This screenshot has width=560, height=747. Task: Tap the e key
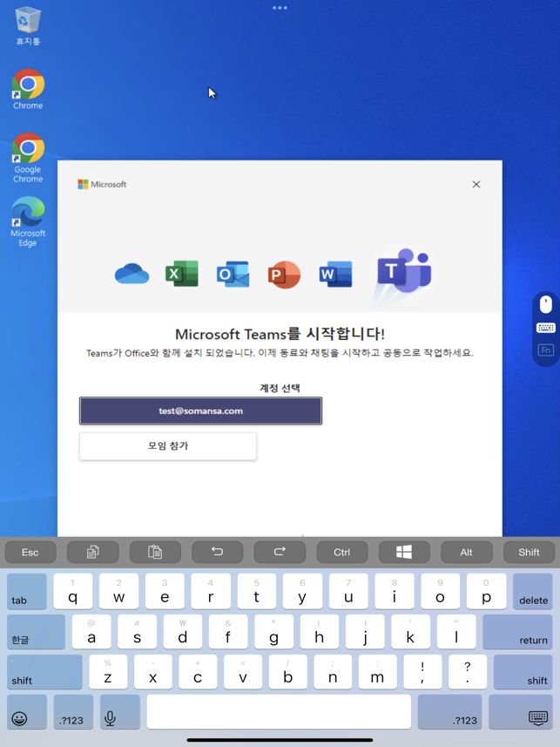click(x=165, y=591)
